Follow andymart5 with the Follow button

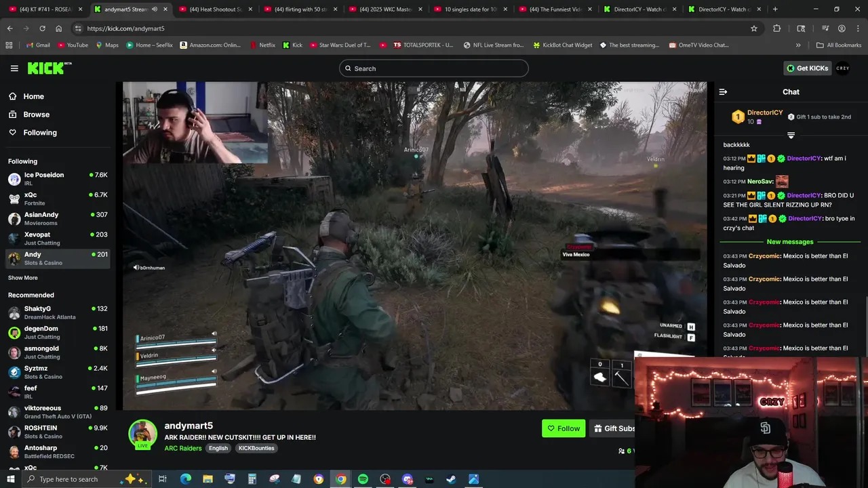pyautogui.click(x=564, y=428)
